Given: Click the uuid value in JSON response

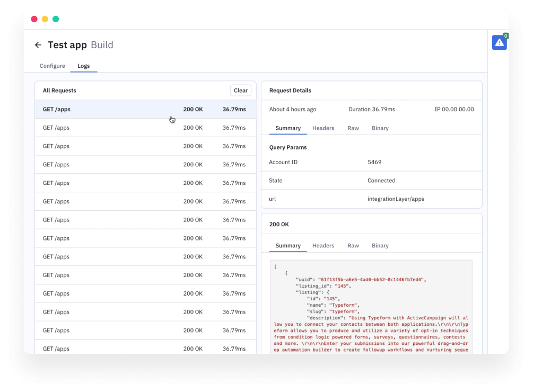Looking at the screenshot, I should point(371,280).
